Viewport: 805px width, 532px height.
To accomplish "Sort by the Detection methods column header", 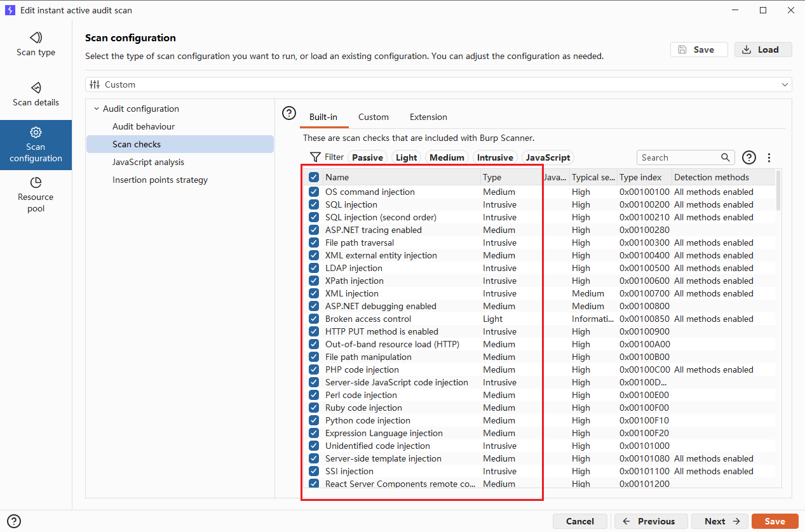I will coord(723,178).
